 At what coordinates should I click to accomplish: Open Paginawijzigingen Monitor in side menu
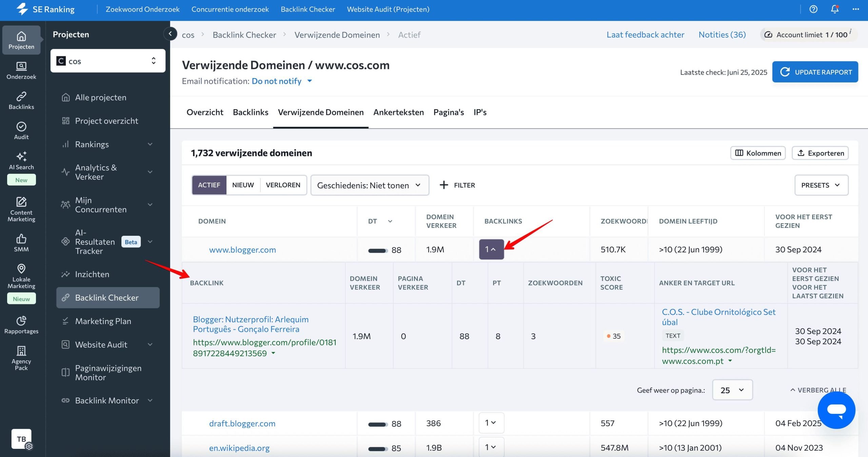click(x=108, y=373)
